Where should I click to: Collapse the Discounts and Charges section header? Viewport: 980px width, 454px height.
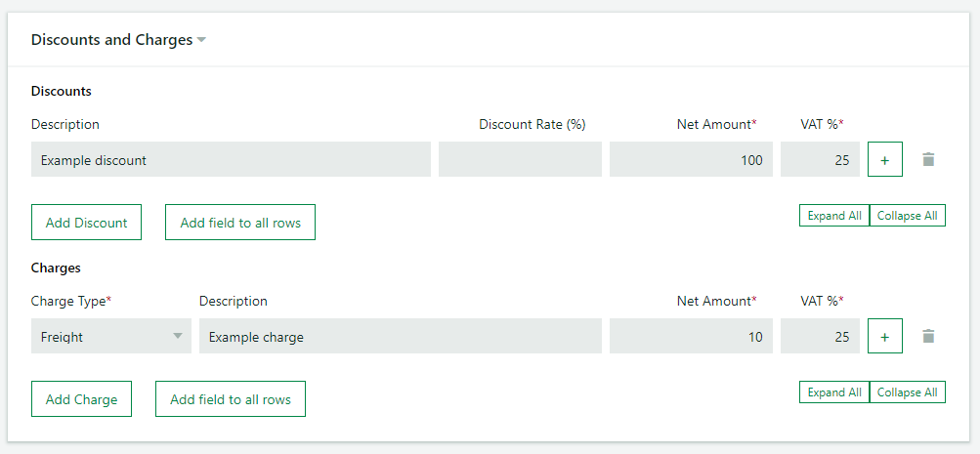[119, 40]
